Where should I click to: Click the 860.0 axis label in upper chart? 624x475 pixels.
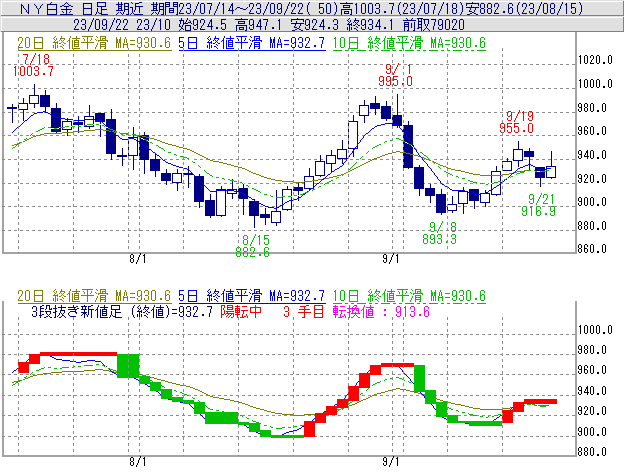(x=592, y=249)
